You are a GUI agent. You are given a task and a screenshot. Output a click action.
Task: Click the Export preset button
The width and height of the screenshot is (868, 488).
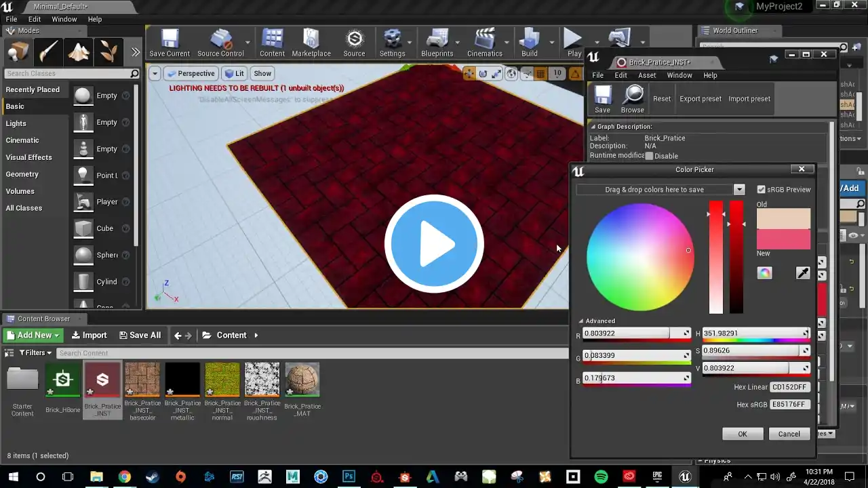[700, 99]
